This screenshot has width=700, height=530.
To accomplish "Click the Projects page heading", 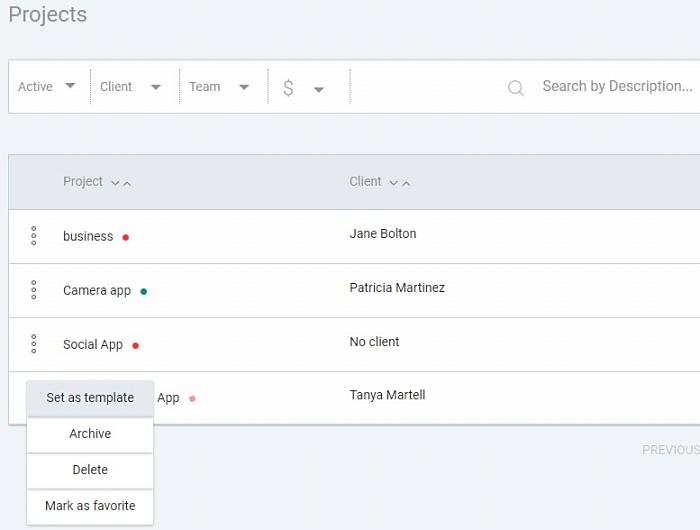I will click(x=48, y=15).
